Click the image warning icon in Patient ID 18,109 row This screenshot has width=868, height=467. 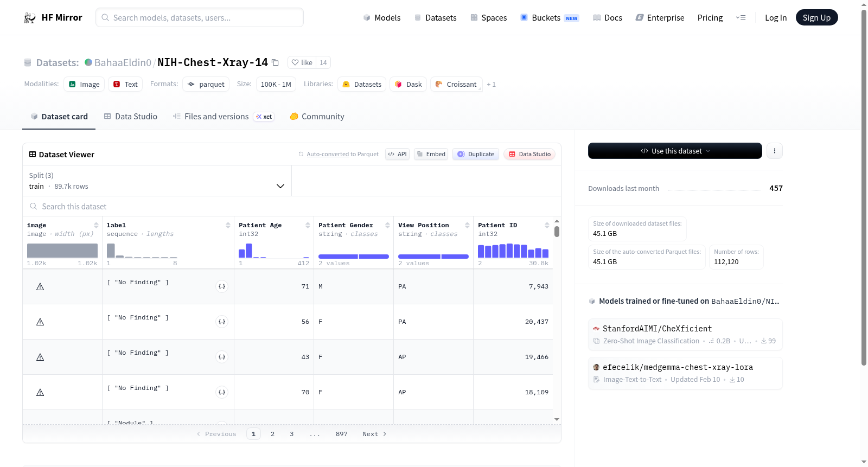click(40, 392)
